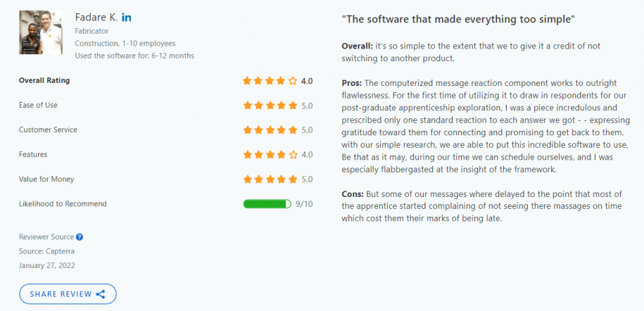This screenshot has width=644, height=311.
Task: Click the Overall summary text
Action: 472,52
